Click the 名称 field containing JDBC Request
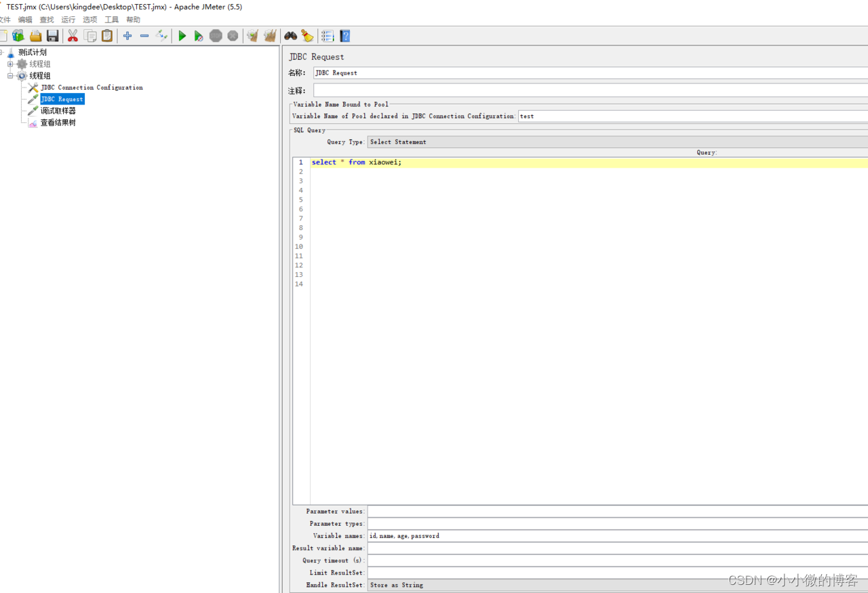Screen dimensions: 868x593 [591, 73]
